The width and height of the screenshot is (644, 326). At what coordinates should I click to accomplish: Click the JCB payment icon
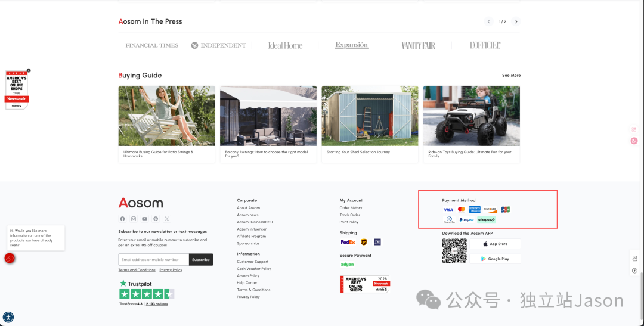[505, 209]
